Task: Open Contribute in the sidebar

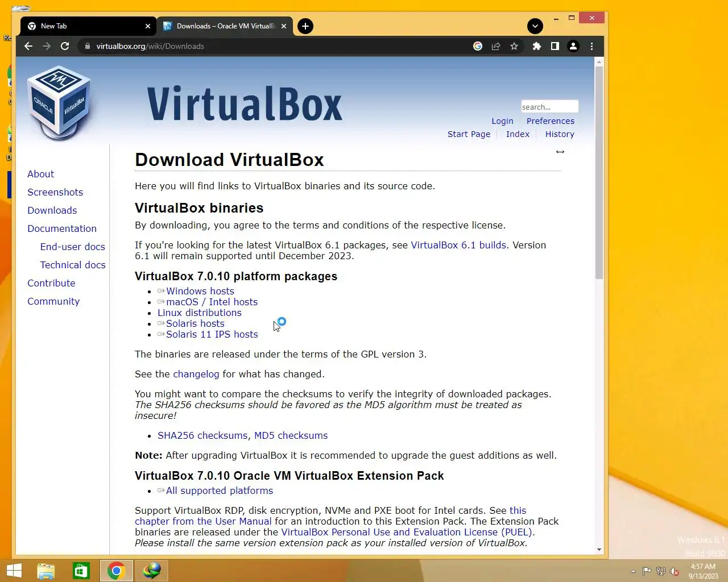Action: click(51, 283)
